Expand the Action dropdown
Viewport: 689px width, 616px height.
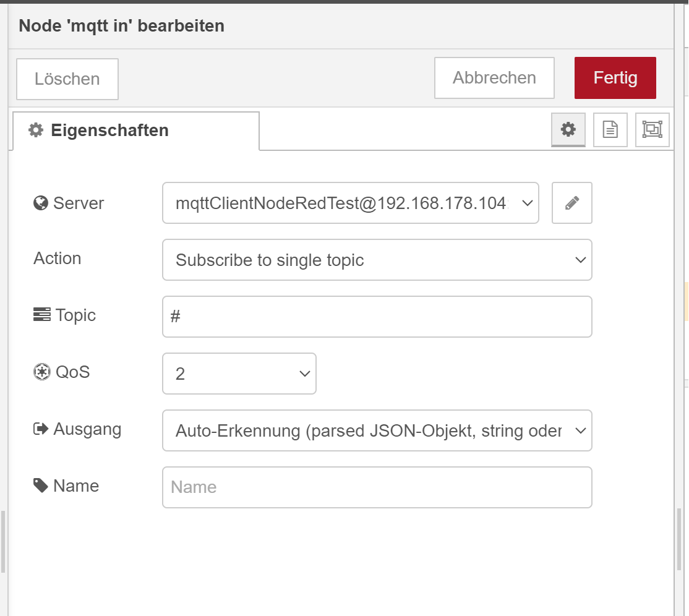[377, 260]
